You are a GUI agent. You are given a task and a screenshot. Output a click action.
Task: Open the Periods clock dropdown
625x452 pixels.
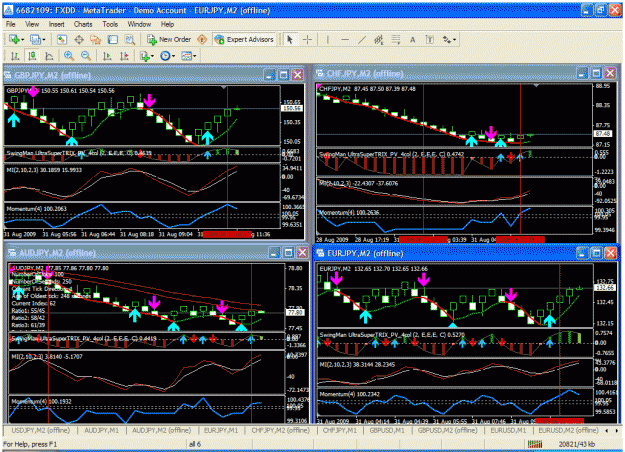[x=168, y=56]
